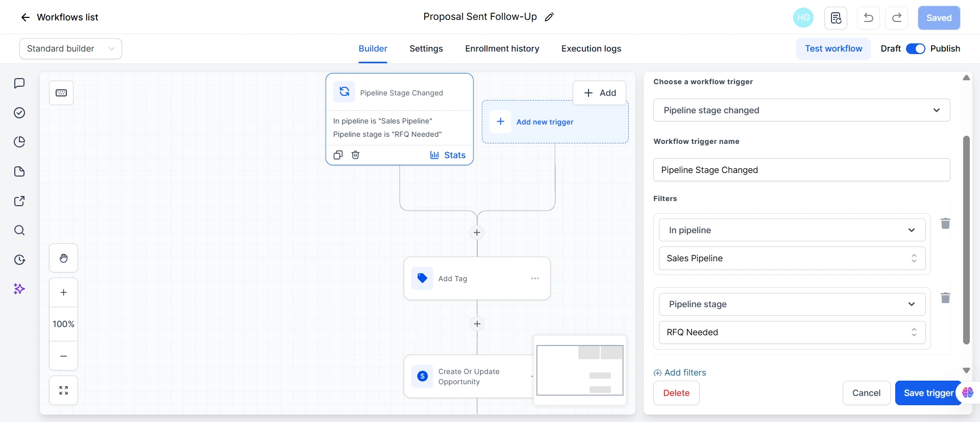Click Test workflow
The height and width of the screenshot is (422, 980).
coord(834,49)
